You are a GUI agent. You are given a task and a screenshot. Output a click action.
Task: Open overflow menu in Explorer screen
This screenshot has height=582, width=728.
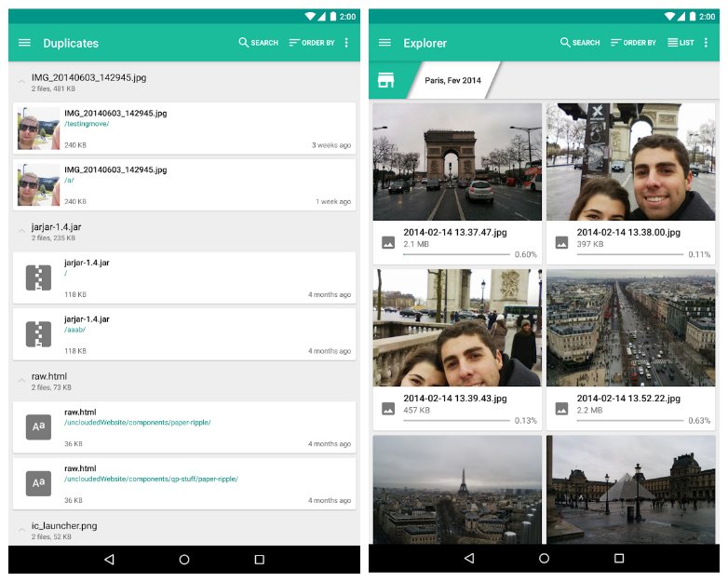[706, 43]
